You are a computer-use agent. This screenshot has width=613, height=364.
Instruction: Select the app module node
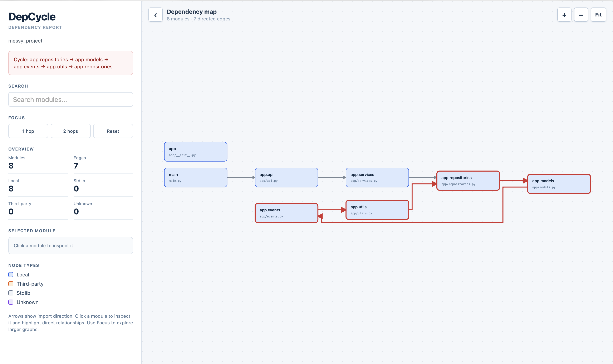click(196, 152)
